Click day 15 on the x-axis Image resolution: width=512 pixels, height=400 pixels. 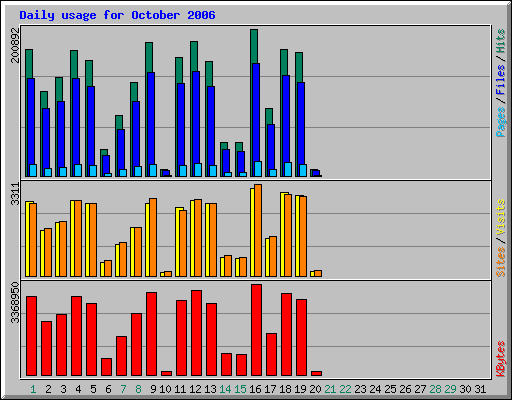click(240, 389)
